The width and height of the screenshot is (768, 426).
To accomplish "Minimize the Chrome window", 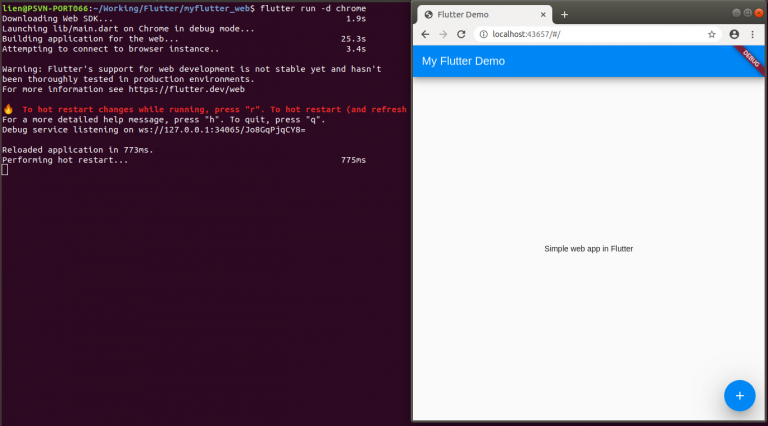I will click(736, 13).
